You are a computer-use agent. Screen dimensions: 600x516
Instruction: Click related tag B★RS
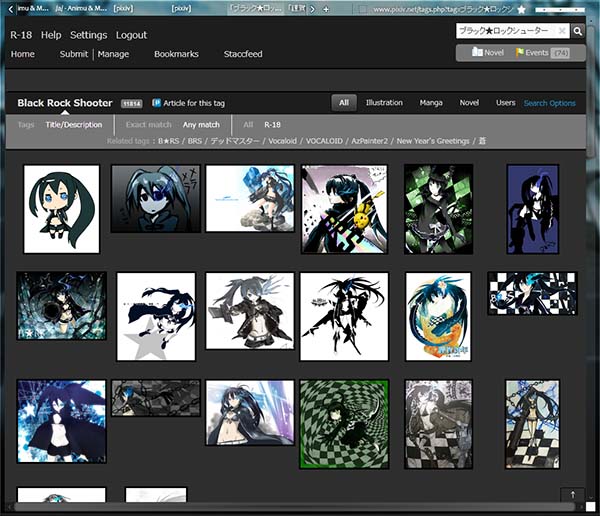168,141
